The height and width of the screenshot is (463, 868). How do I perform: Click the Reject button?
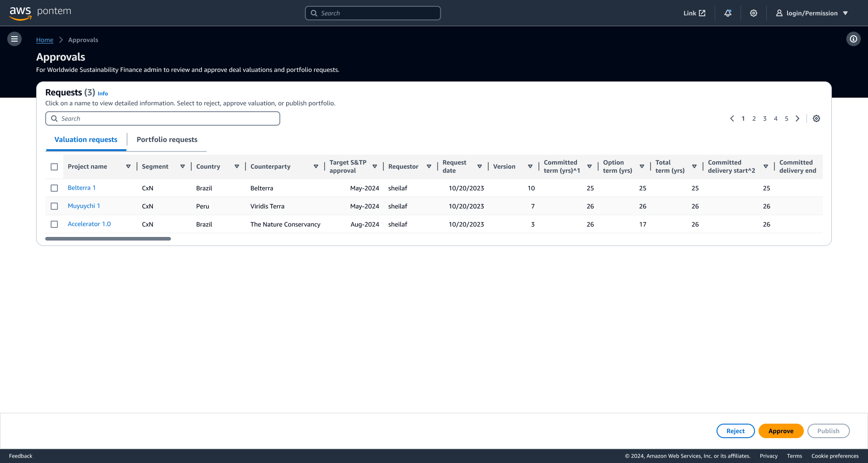[736, 431]
